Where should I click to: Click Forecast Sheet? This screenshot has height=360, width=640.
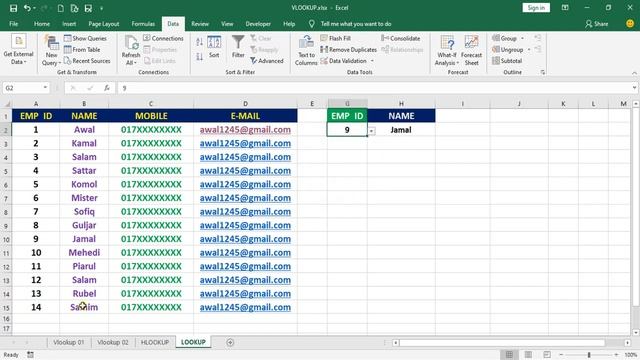point(471,51)
